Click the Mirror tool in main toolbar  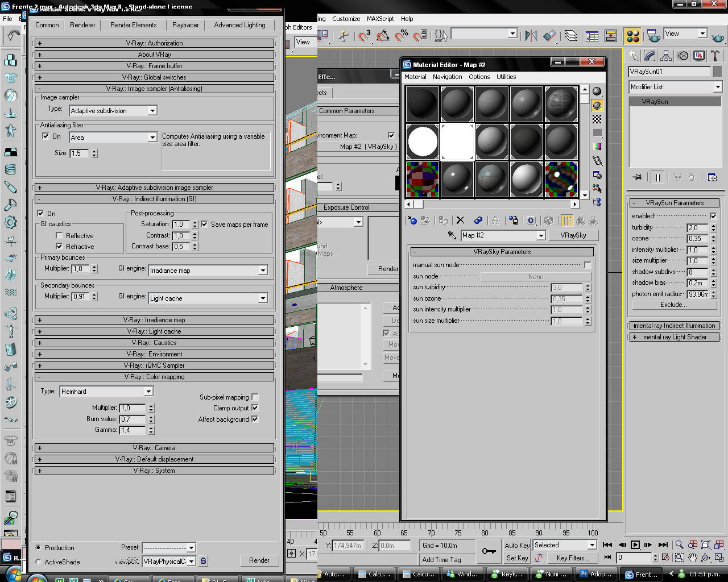531,36
